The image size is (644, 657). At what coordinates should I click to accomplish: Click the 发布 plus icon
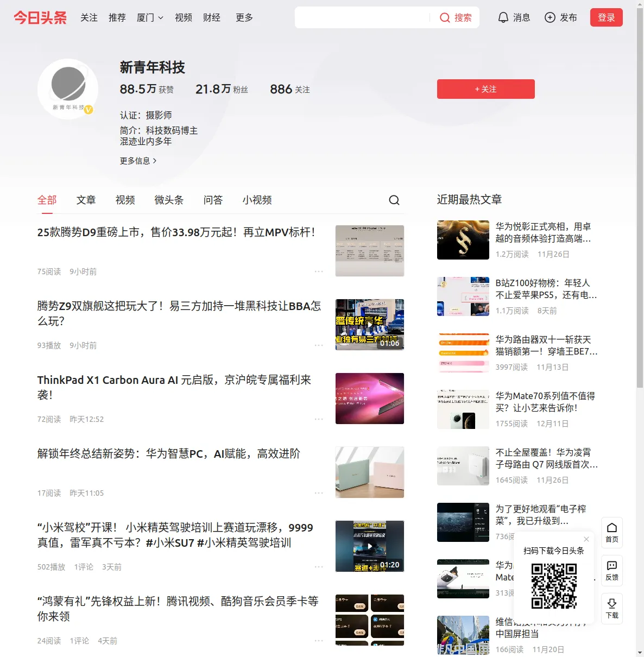(550, 18)
